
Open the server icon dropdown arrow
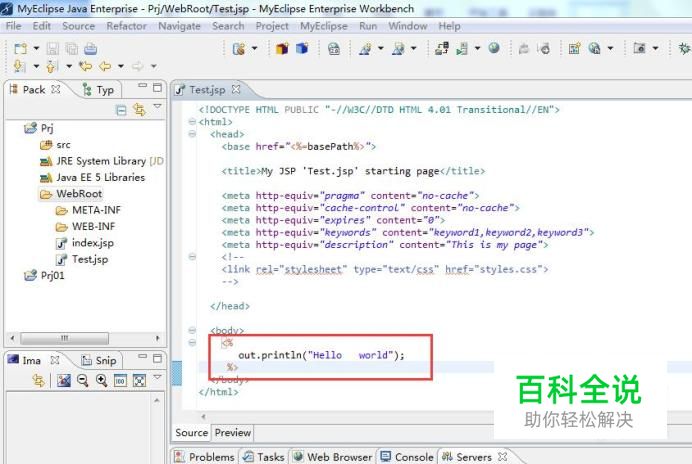point(478,48)
